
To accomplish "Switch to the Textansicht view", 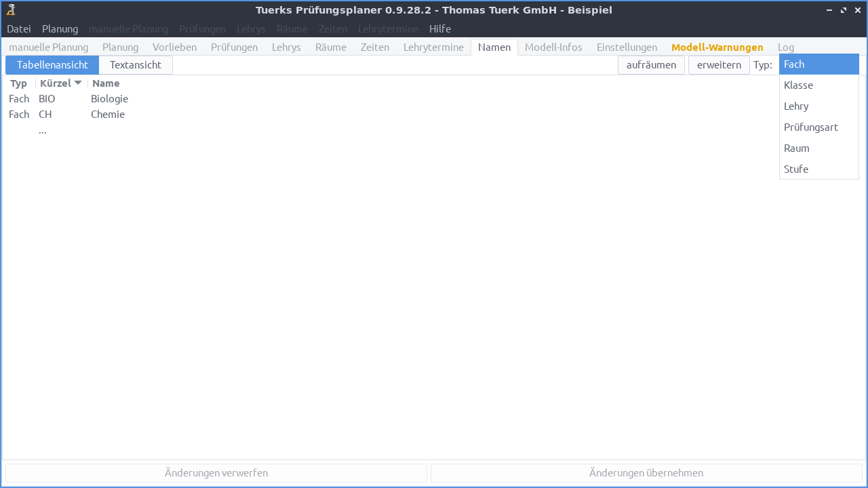I will pyautogui.click(x=135, y=64).
